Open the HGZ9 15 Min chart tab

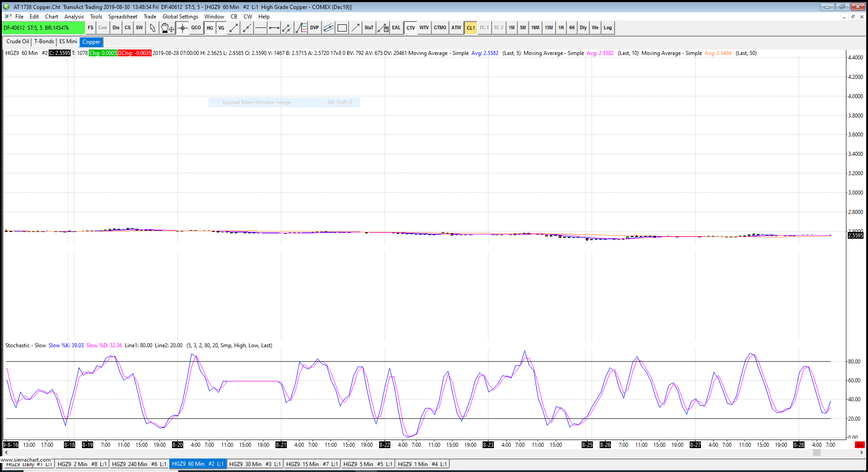tap(312, 464)
